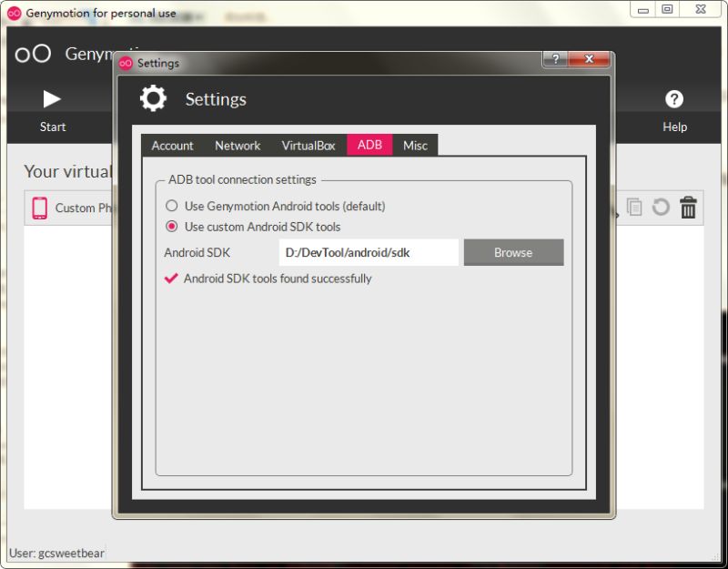
Task: Click the reset icon for the Custom Phone device
Action: click(x=661, y=208)
